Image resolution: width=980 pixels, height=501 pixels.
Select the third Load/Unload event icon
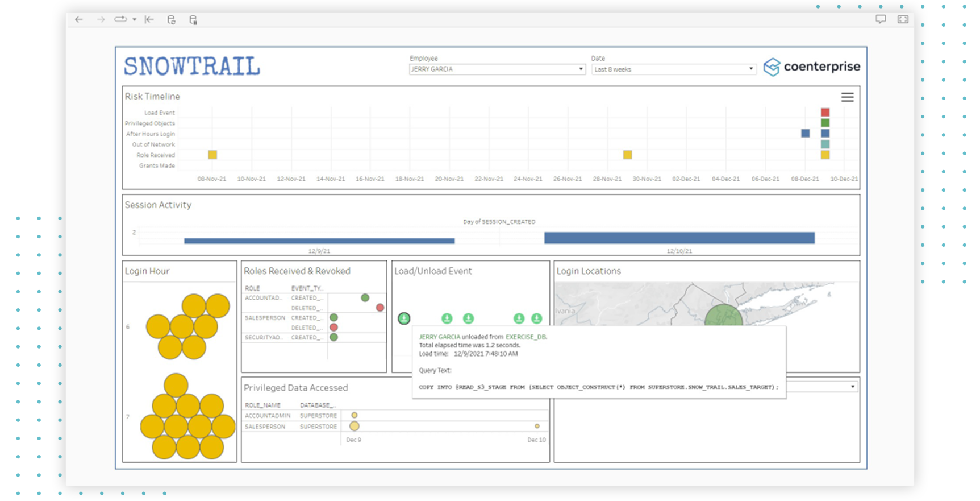(468, 318)
